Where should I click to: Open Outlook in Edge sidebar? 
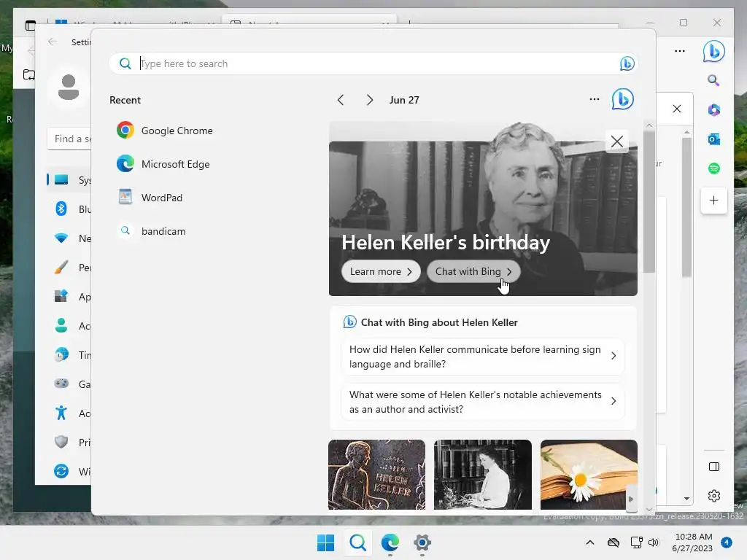point(713,139)
